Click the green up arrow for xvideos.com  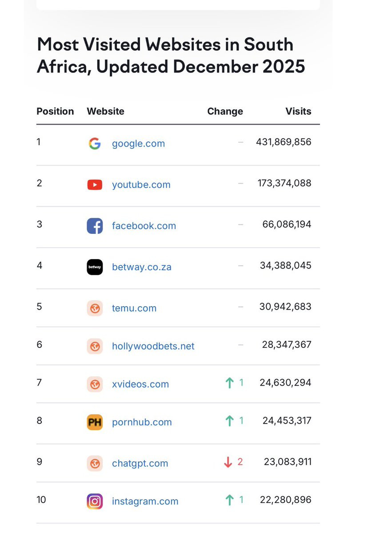[229, 383]
